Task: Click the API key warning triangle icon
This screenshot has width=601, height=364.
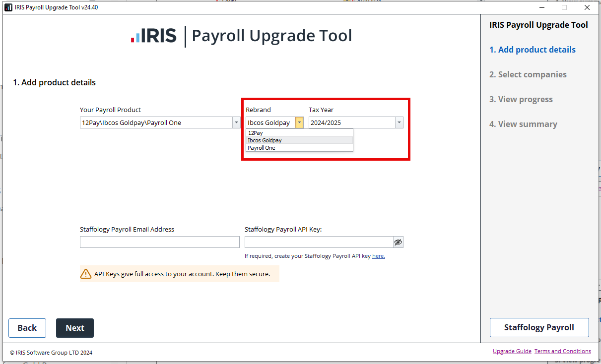Action: coord(86,274)
